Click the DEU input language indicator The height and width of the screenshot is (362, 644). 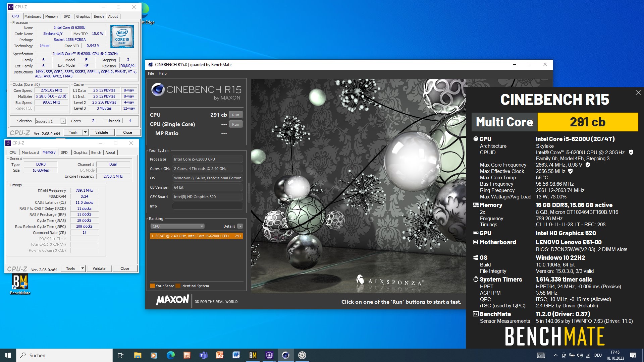598,355
